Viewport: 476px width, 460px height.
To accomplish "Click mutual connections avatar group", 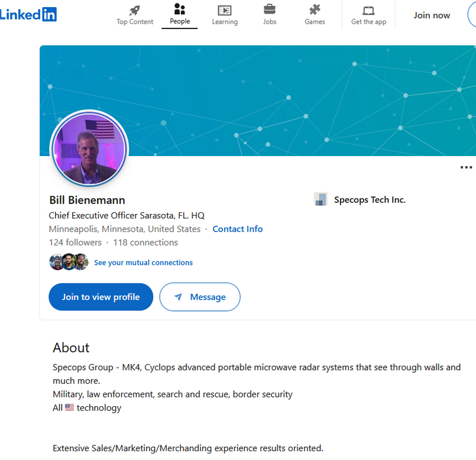I will (x=69, y=262).
